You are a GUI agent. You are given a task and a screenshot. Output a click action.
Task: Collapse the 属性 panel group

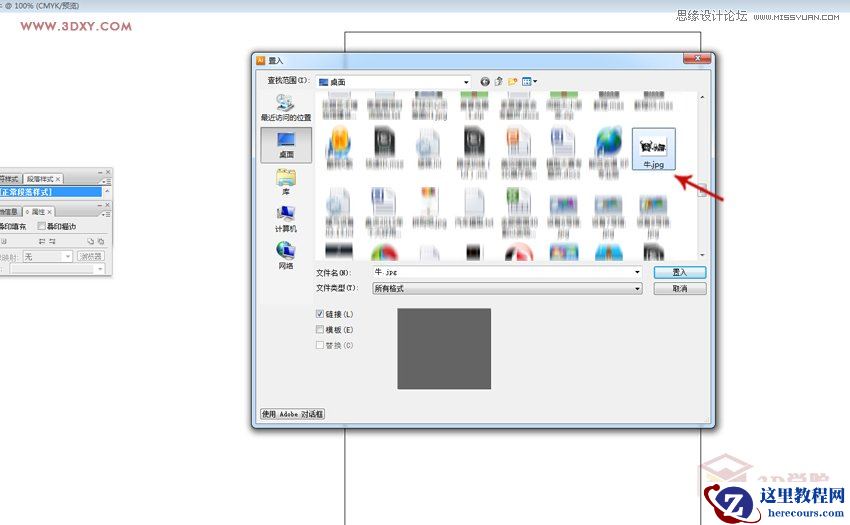click(100, 205)
